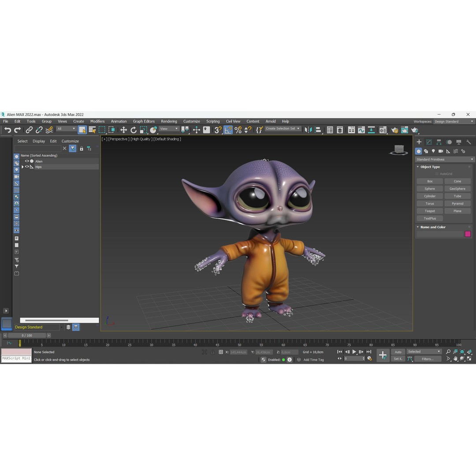Open Select by Name dialog icon
The height and width of the screenshot is (476, 476).
[x=92, y=130]
